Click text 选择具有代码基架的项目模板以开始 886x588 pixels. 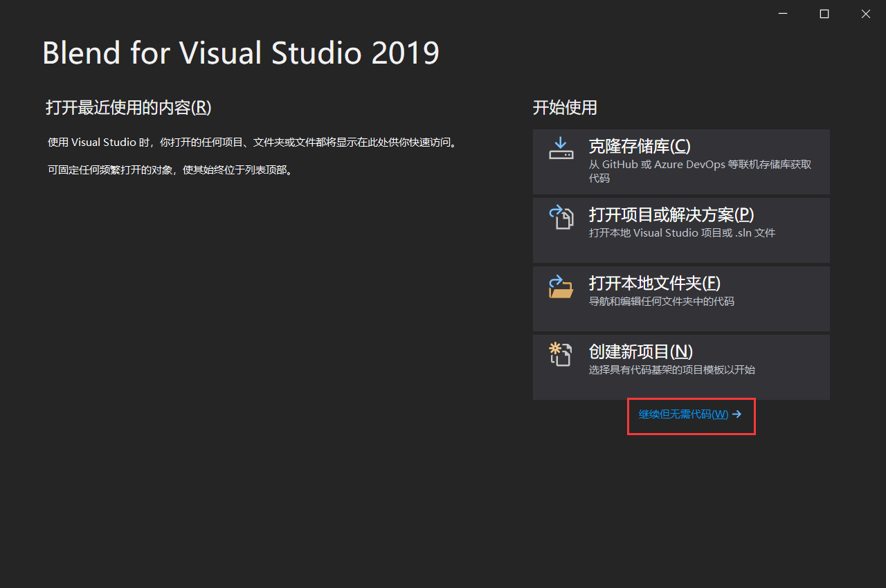click(x=671, y=370)
